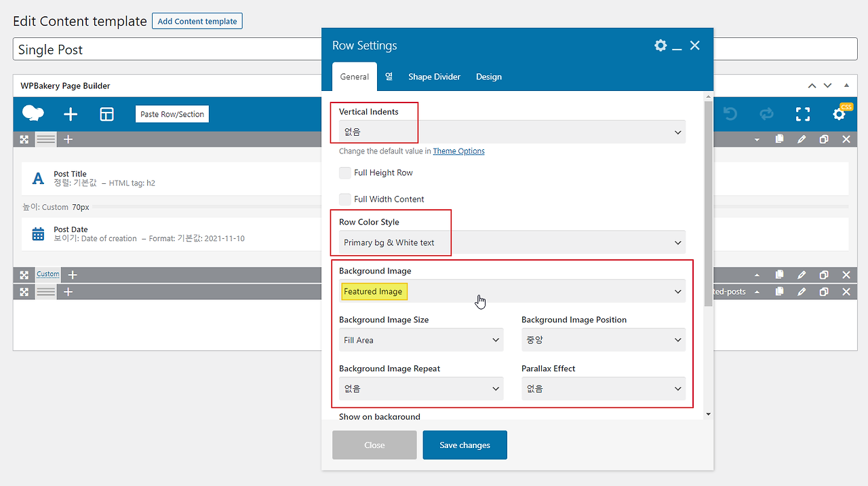
Task: Click the Row Settings panel scrollbar
Action: click(x=708, y=204)
